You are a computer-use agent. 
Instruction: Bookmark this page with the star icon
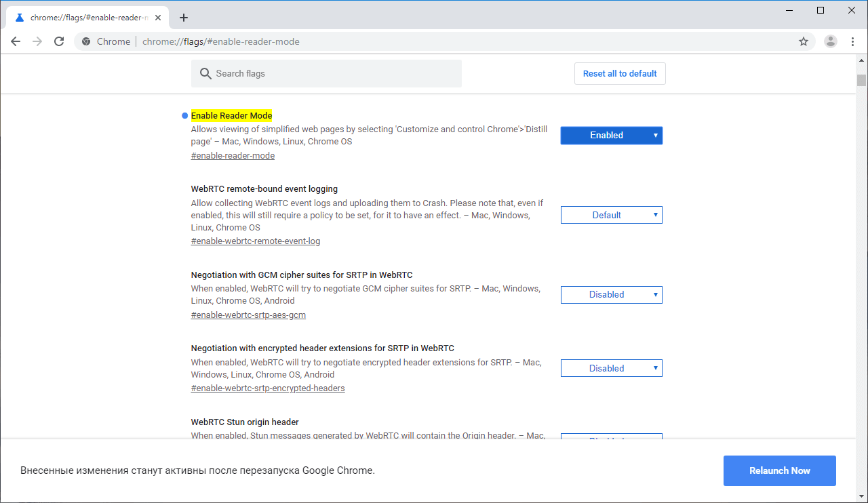(x=804, y=41)
